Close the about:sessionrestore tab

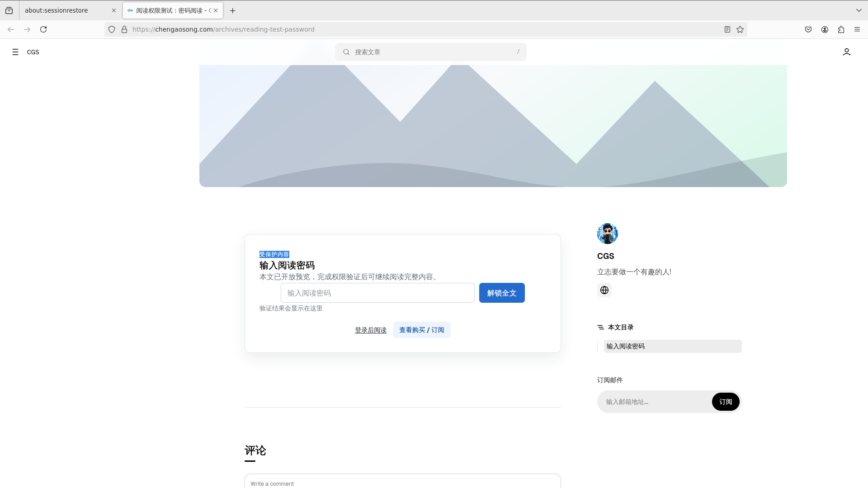pos(114,10)
